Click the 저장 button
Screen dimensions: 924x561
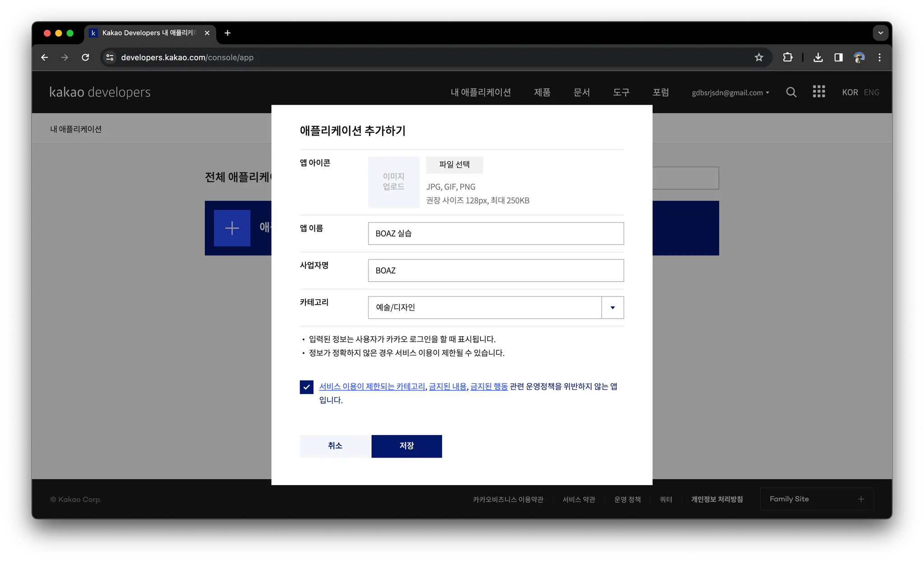[407, 446]
